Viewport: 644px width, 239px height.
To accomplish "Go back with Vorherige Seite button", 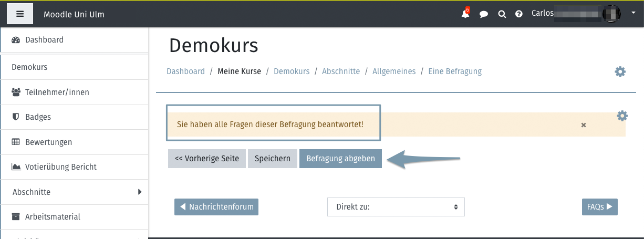I will point(207,159).
